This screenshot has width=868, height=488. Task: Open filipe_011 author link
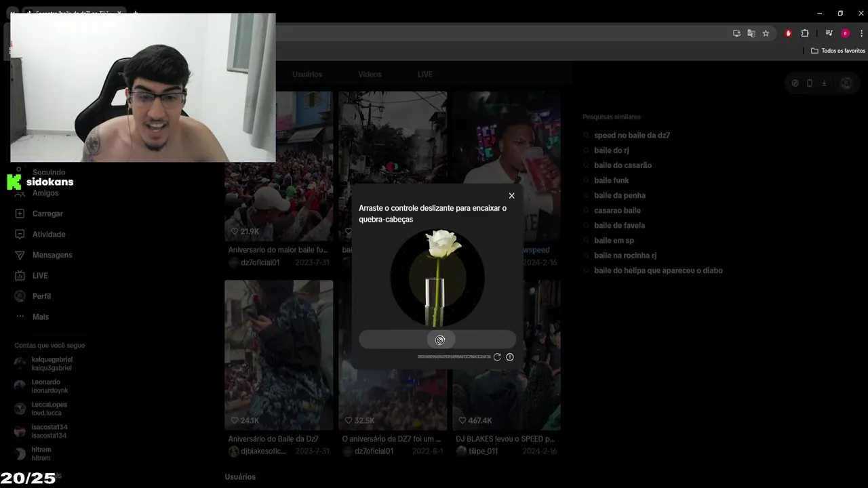click(x=483, y=451)
